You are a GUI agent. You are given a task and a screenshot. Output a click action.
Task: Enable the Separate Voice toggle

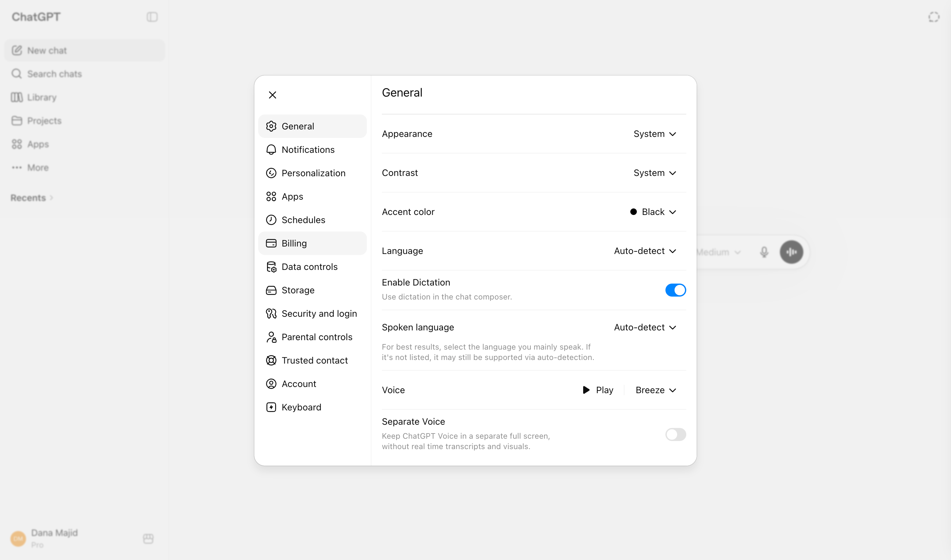coord(676,434)
